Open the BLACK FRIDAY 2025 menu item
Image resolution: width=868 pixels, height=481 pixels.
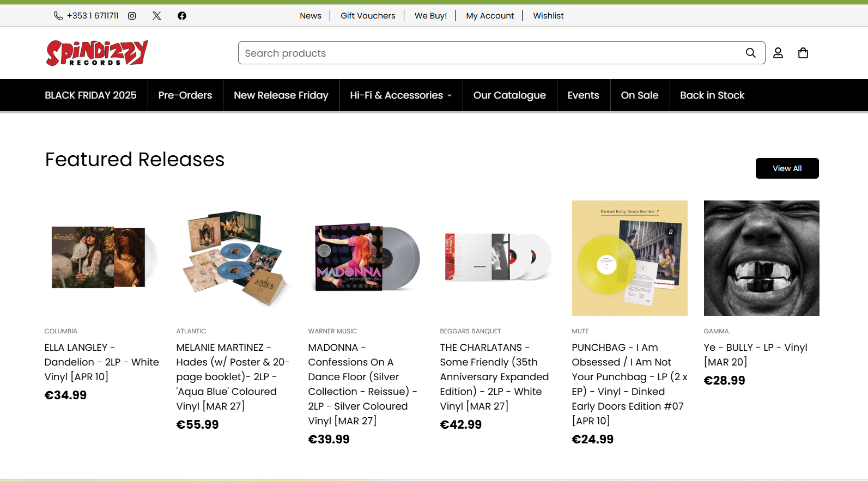click(x=90, y=95)
